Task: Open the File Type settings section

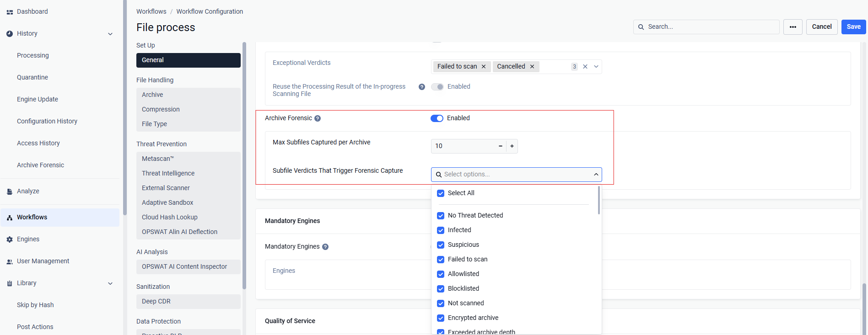Action: tap(189, 124)
